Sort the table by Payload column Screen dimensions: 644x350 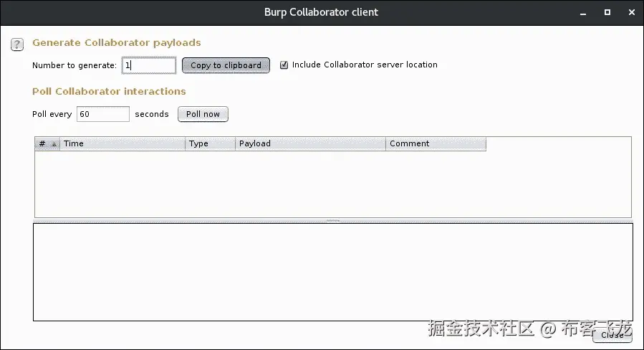(310, 143)
